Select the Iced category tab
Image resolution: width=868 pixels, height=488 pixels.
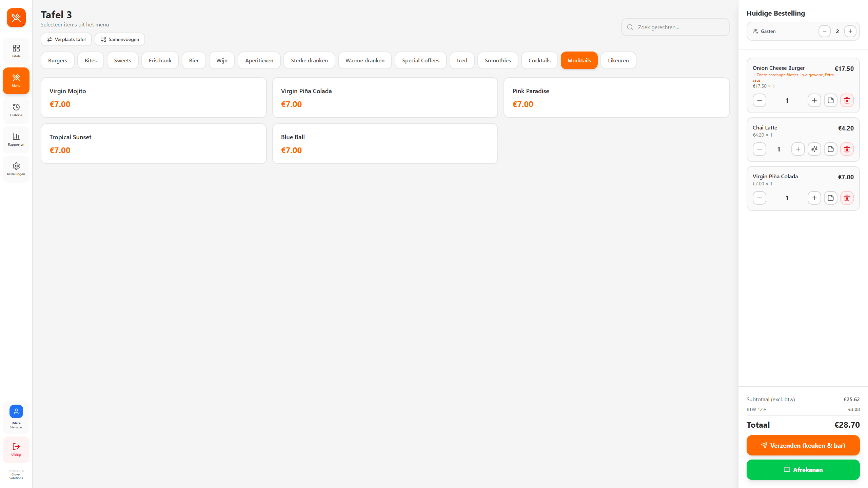pos(462,60)
